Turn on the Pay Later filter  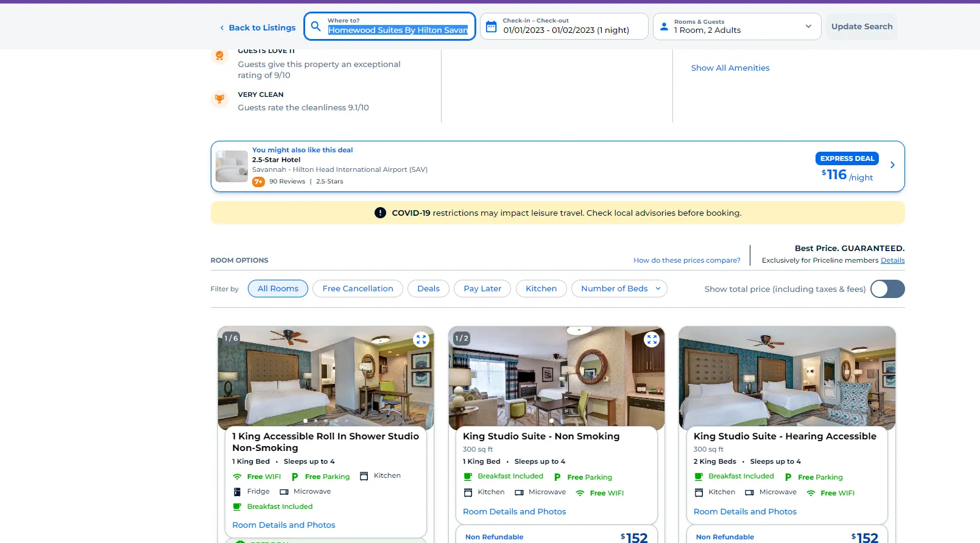coord(482,289)
